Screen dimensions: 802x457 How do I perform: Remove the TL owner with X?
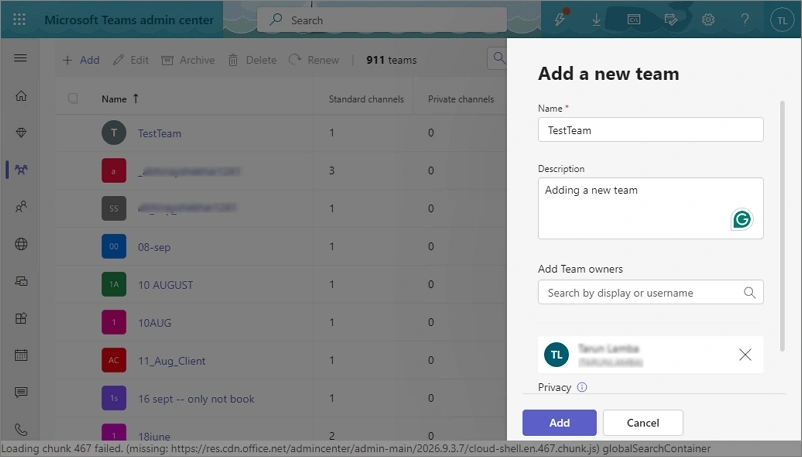pos(745,354)
